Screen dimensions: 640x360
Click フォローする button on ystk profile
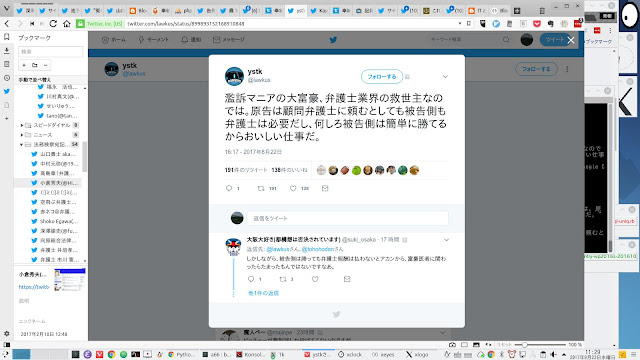pyautogui.click(x=536, y=69)
